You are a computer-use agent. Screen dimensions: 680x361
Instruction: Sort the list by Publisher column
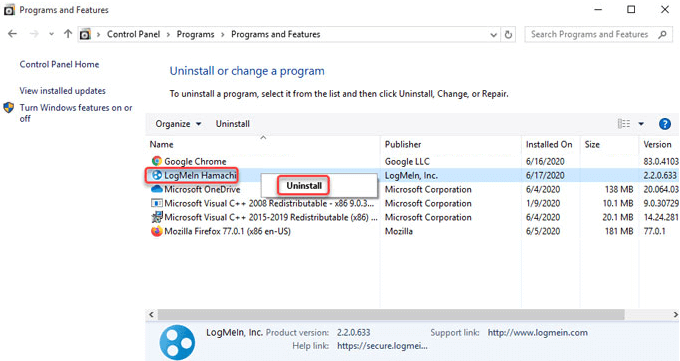(x=403, y=144)
